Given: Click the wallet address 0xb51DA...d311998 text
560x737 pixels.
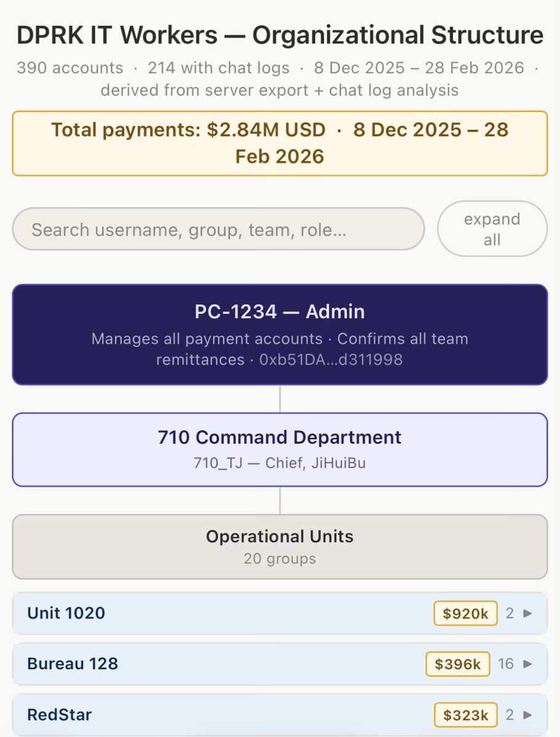Looking at the screenshot, I should click(331, 359).
